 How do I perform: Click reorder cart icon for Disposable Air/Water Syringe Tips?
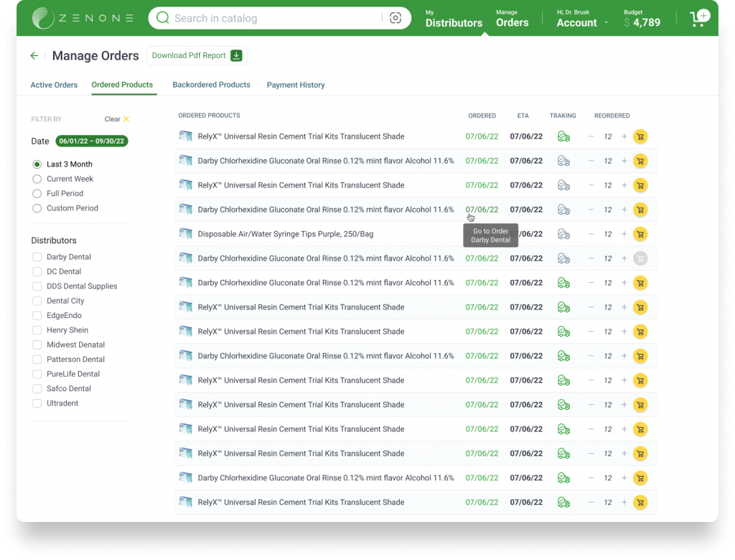[x=640, y=234]
